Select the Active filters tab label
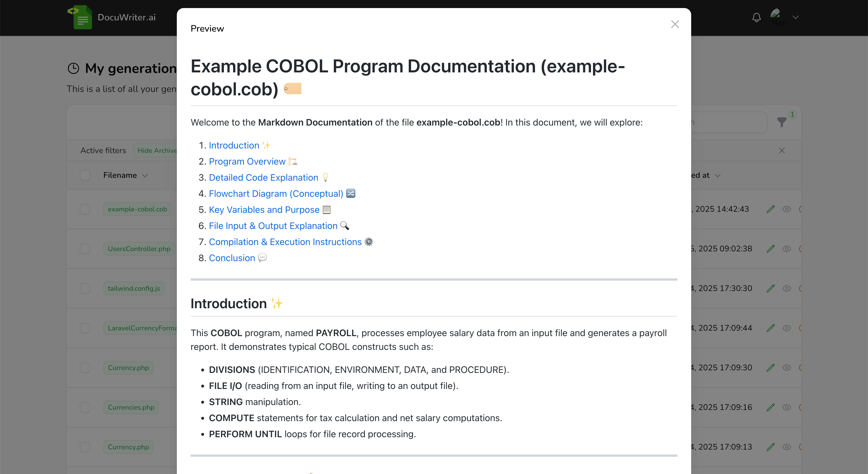This screenshot has width=868, height=474. point(104,150)
